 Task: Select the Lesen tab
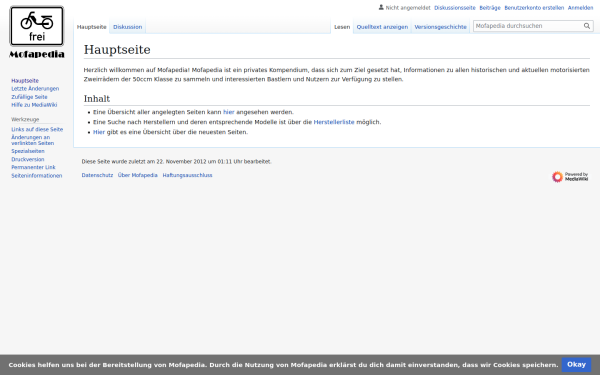[342, 27]
